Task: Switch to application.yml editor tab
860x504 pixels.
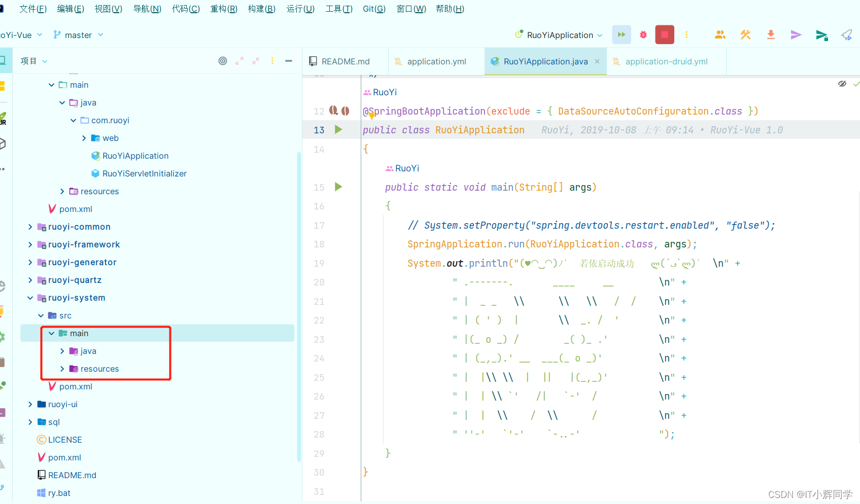Action: click(x=436, y=61)
